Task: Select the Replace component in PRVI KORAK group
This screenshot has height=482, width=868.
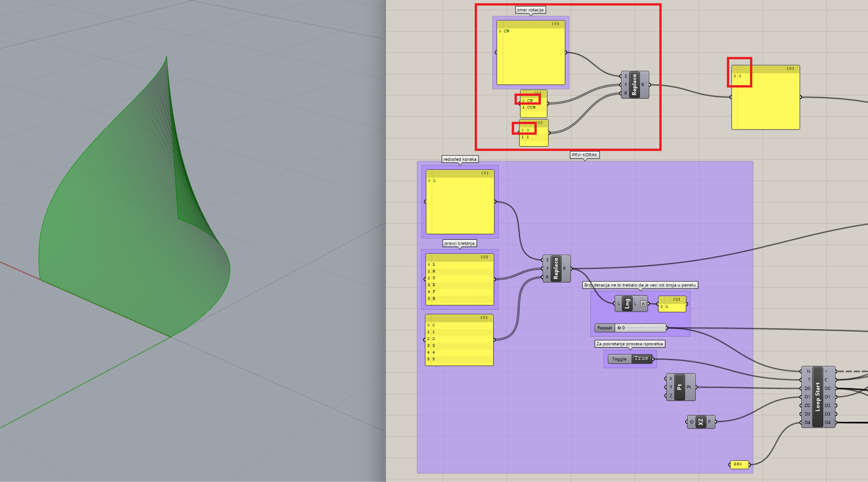Action: tap(556, 269)
